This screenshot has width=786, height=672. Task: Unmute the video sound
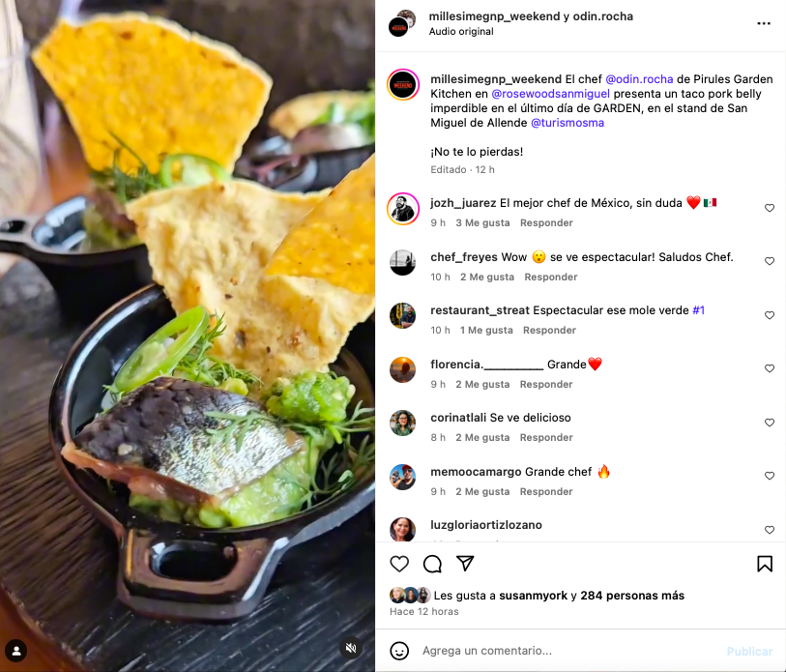tap(351, 648)
